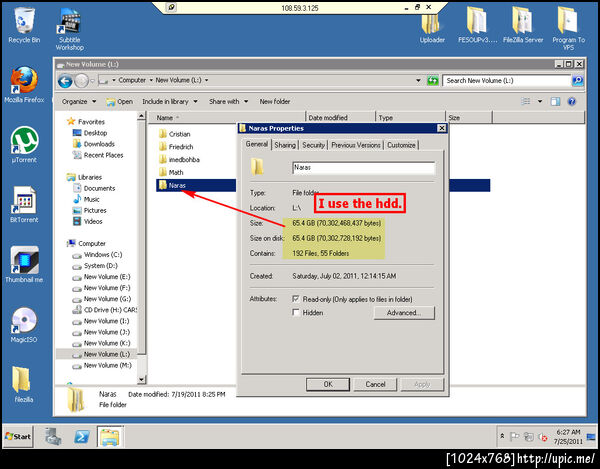This screenshot has height=469, width=600.
Task: Open the view options dropdown arrow
Action: [x=540, y=101]
